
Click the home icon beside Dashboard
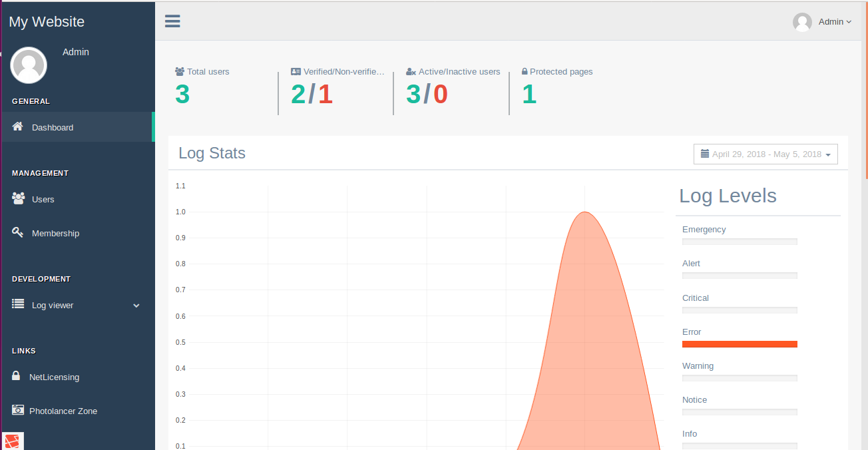(x=18, y=126)
